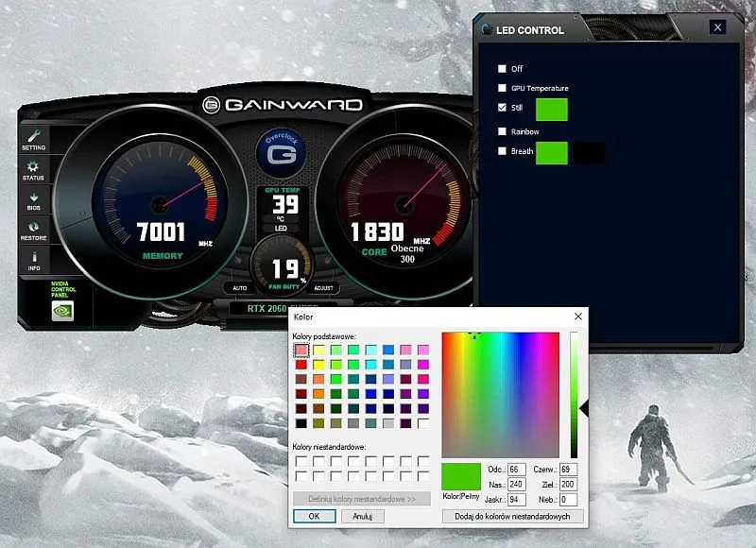Open the Info icon in sidebar

click(x=33, y=260)
